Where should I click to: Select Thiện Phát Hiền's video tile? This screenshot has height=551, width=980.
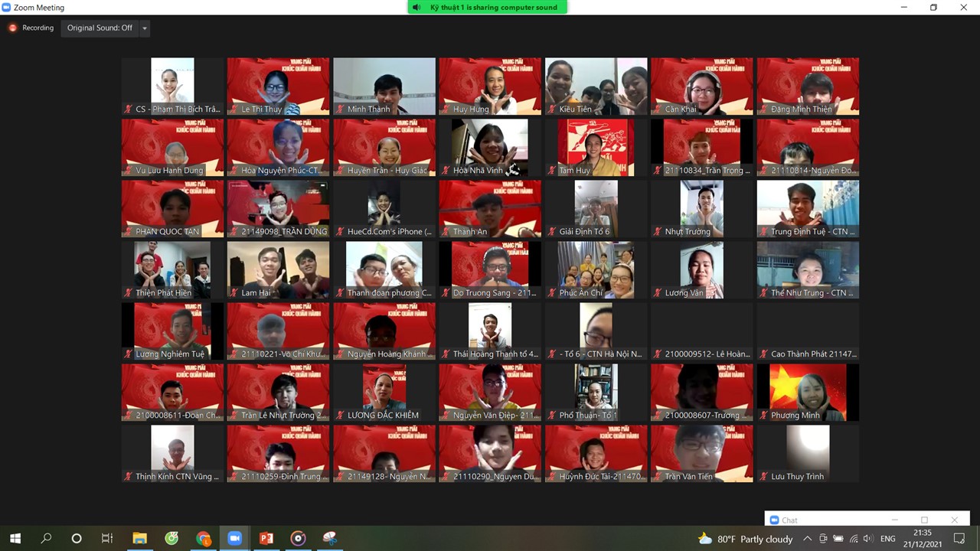[x=172, y=270]
